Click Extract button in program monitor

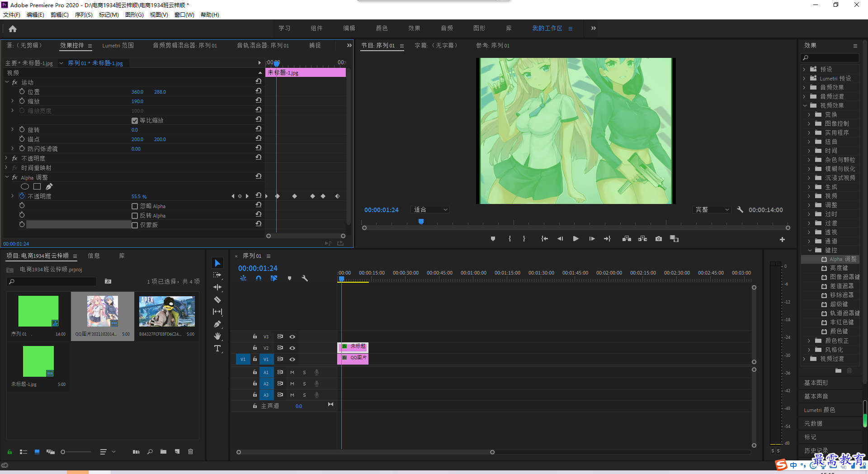pos(642,239)
